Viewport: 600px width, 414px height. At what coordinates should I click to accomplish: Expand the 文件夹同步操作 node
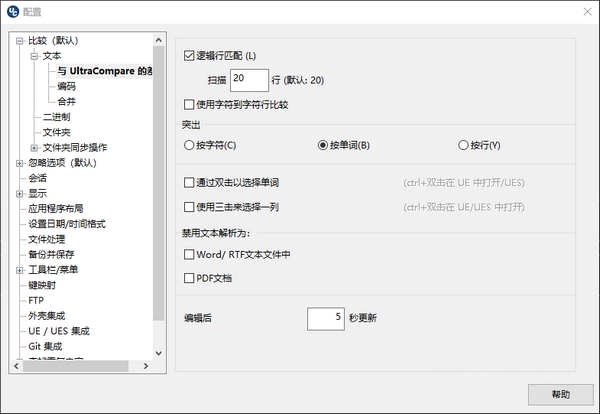click(34, 148)
